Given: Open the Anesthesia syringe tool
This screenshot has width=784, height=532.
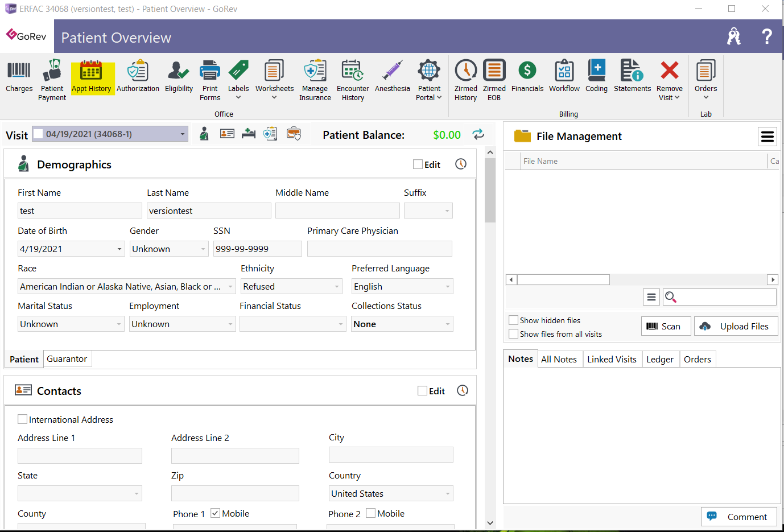Looking at the screenshot, I should (393, 77).
